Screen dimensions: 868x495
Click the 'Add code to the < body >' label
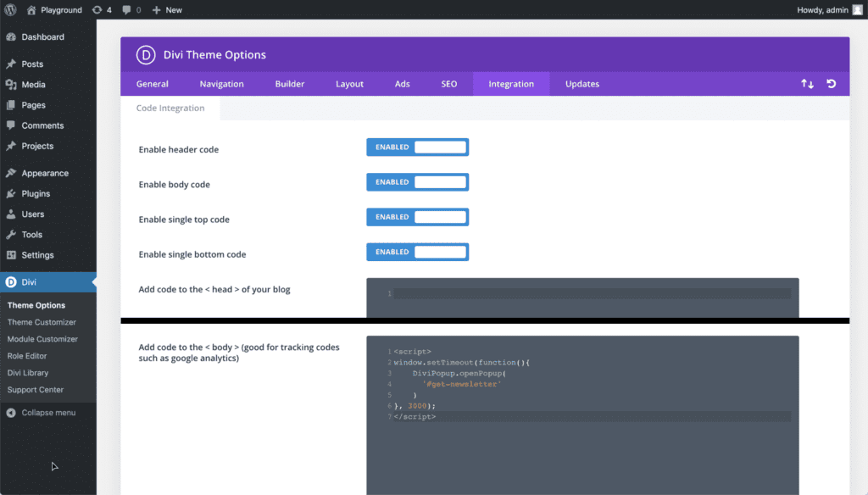[x=238, y=353]
